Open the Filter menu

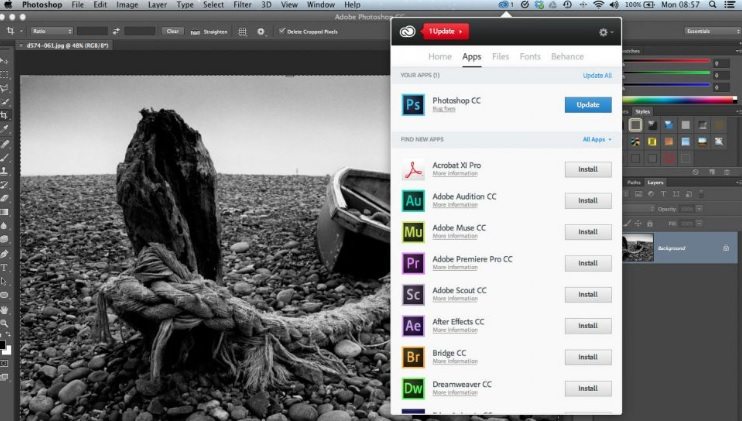(x=242, y=5)
